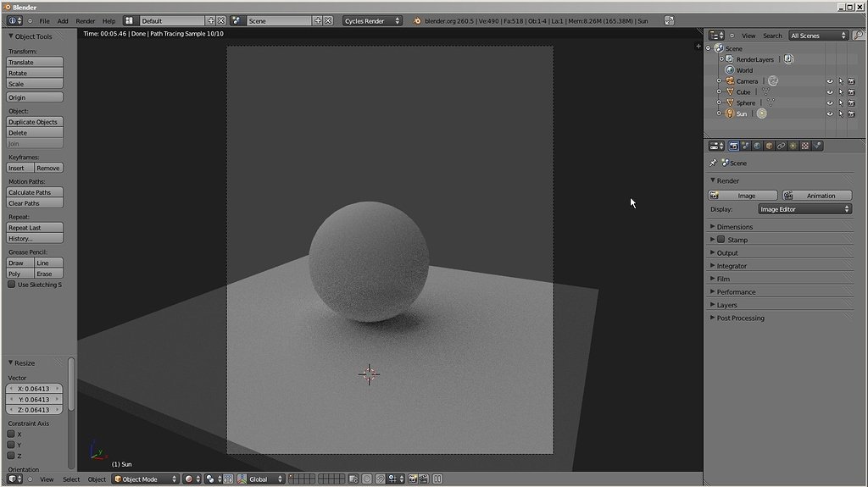The height and width of the screenshot is (487, 868).
Task: Open the Render properties tab icon
Action: pyautogui.click(x=733, y=146)
